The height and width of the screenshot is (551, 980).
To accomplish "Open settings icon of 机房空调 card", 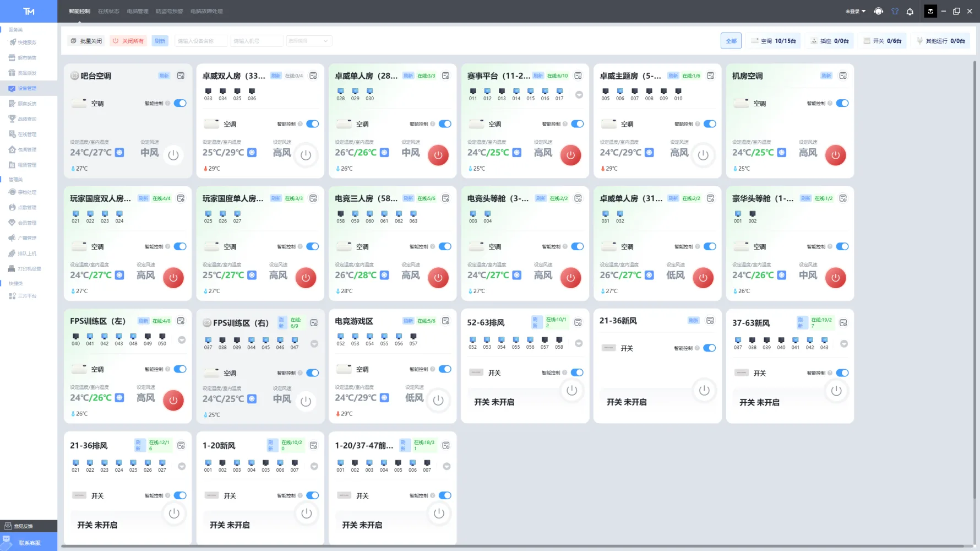I will click(x=843, y=75).
